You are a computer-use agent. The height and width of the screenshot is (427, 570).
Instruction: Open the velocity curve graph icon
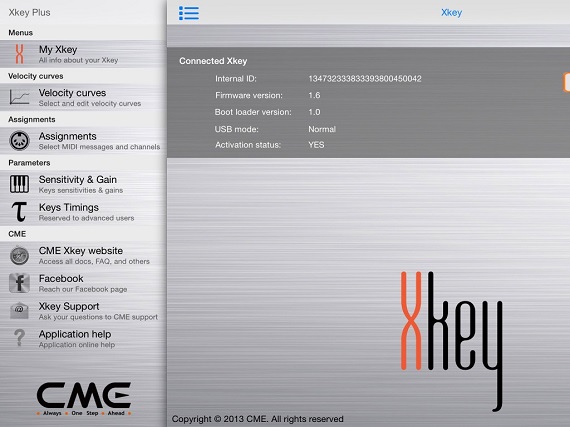20,97
